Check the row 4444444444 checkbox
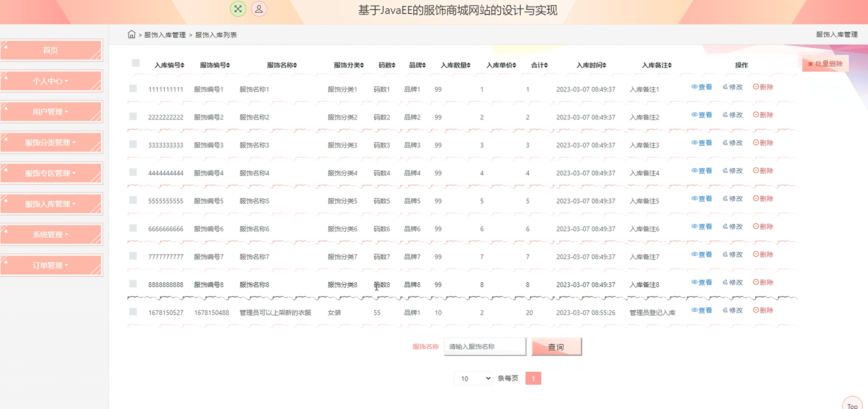Image resolution: width=868 pixels, height=409 pixels. click(133, 172)
